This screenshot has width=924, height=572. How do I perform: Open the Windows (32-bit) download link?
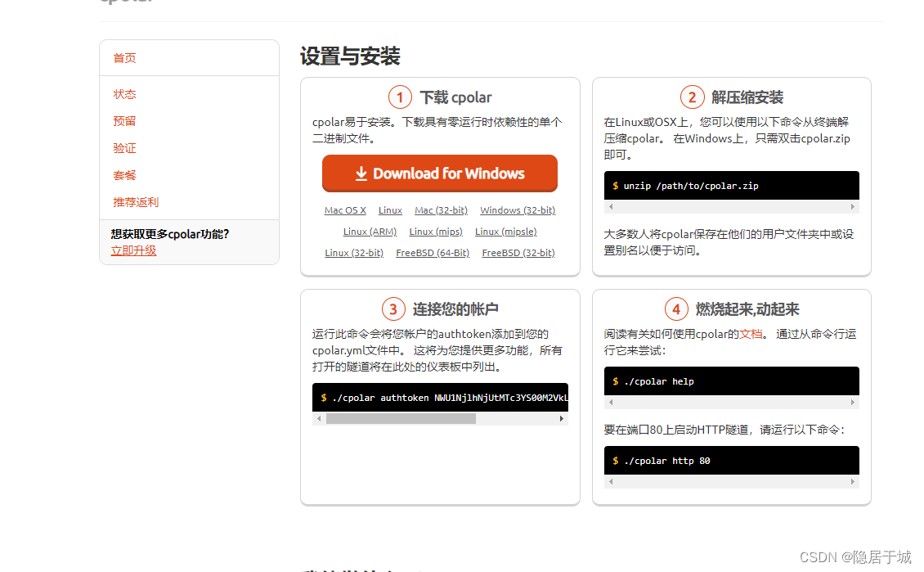coord(518,210)
